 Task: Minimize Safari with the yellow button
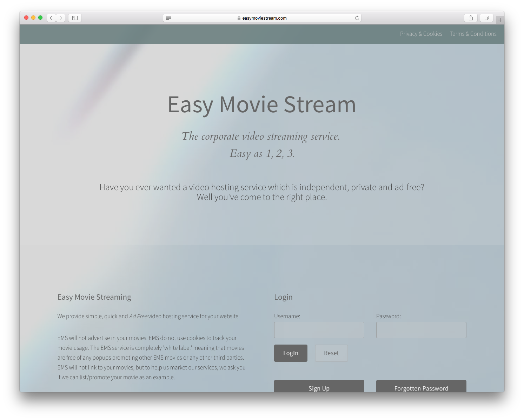pos(33,18)
